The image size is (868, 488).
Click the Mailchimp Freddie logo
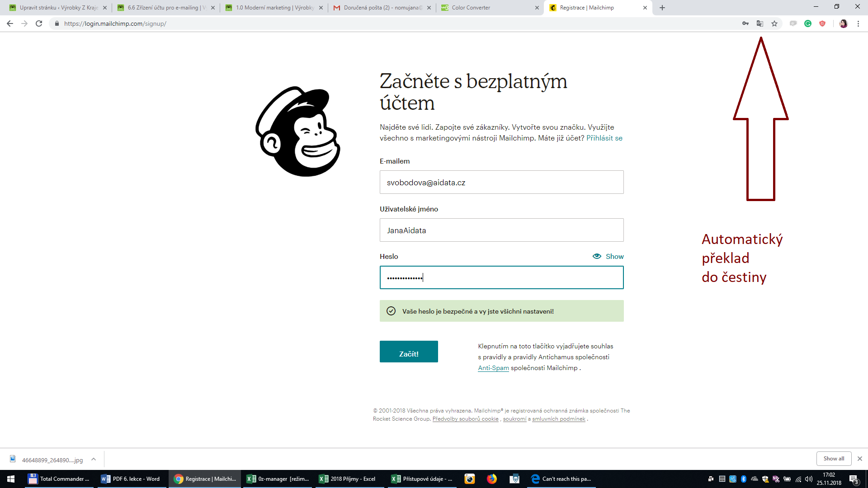[x=298, y=131]
